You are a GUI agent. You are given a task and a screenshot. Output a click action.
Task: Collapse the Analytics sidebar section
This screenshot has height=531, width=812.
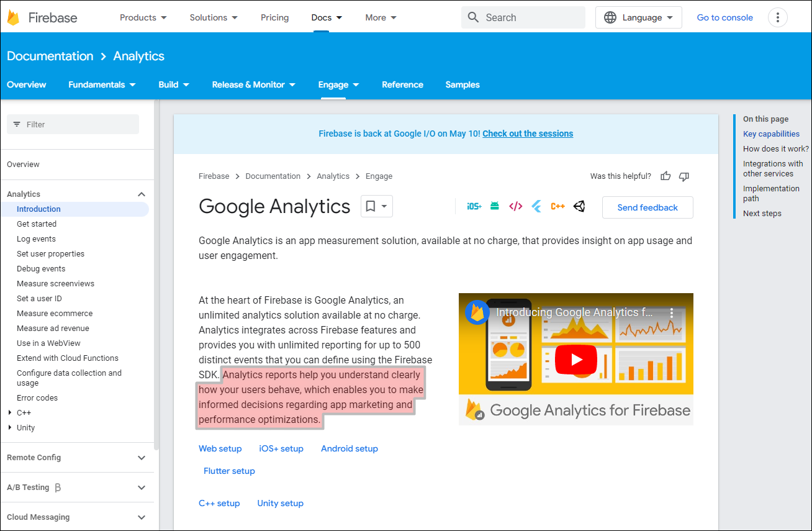pos(142,194)
